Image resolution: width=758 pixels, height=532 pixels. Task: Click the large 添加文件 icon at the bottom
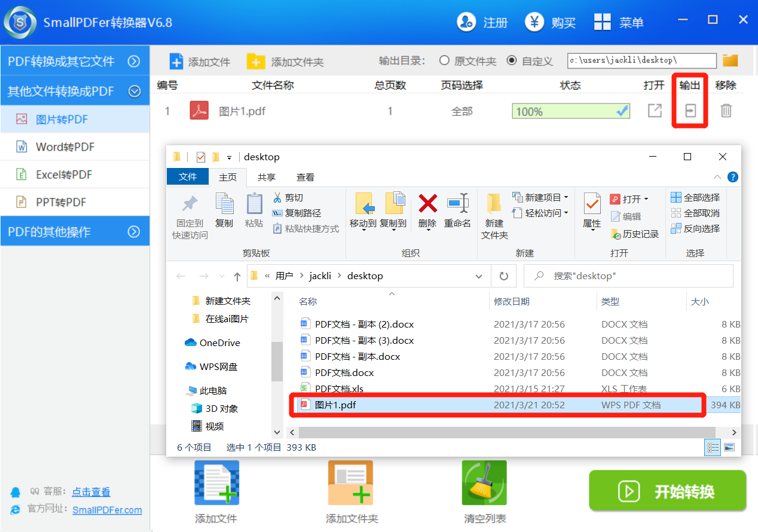[x=216, y=482]
